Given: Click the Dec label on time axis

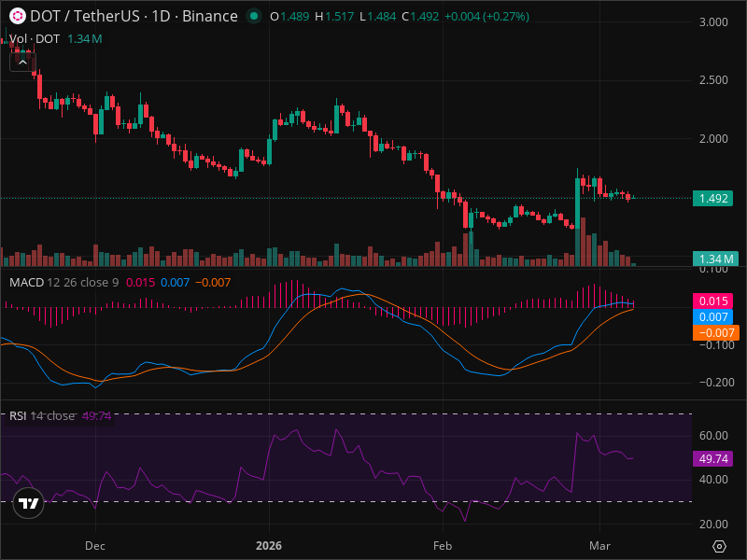Looking at the screenshot, I should [95, 546].
